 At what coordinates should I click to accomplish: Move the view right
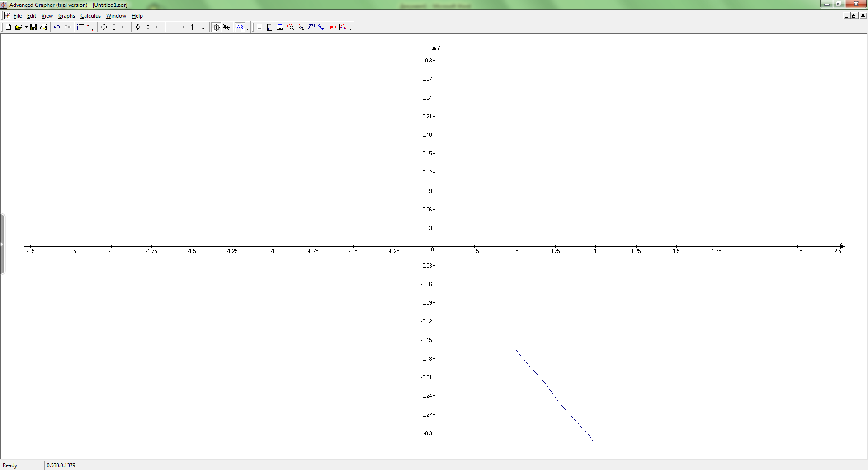click(x=182, y=27)
